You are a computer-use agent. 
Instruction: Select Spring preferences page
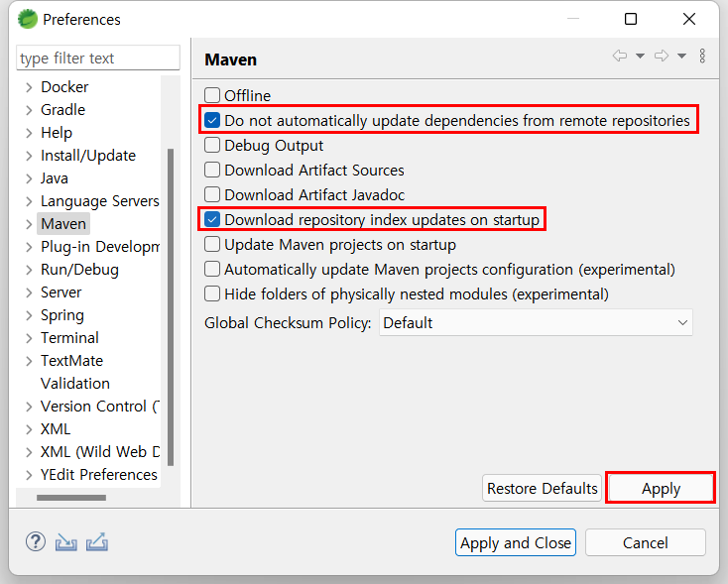point(62,315)
